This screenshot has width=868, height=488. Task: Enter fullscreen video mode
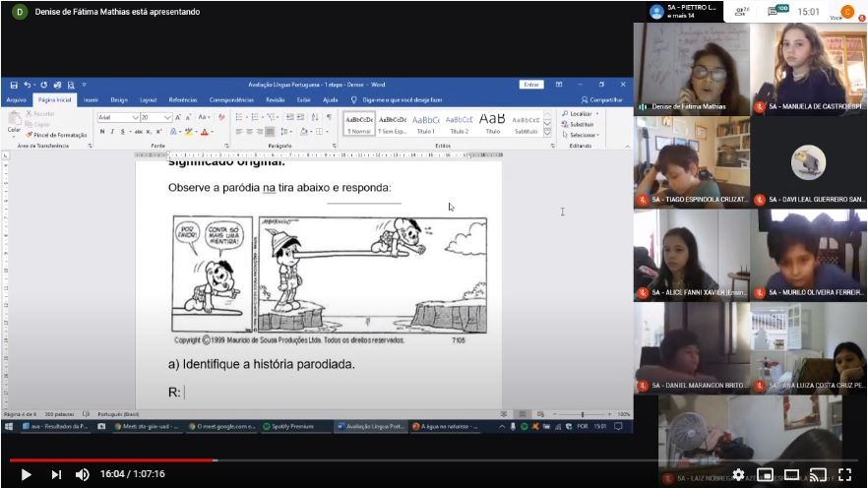click(844, 474)
